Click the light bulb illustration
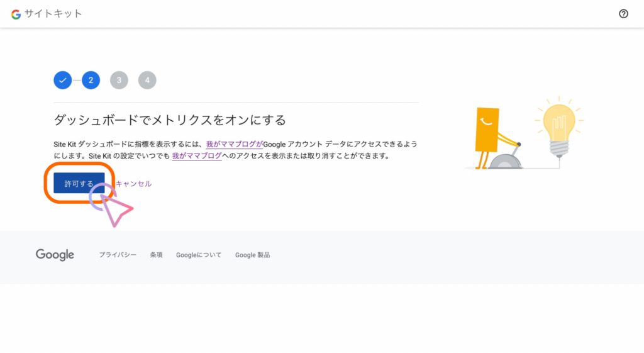The width and height of the screenshot is (644, 353). coord(558,128)
